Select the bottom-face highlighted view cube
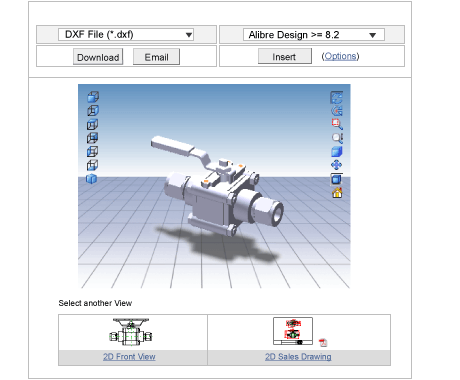 [x=92, y=165]
